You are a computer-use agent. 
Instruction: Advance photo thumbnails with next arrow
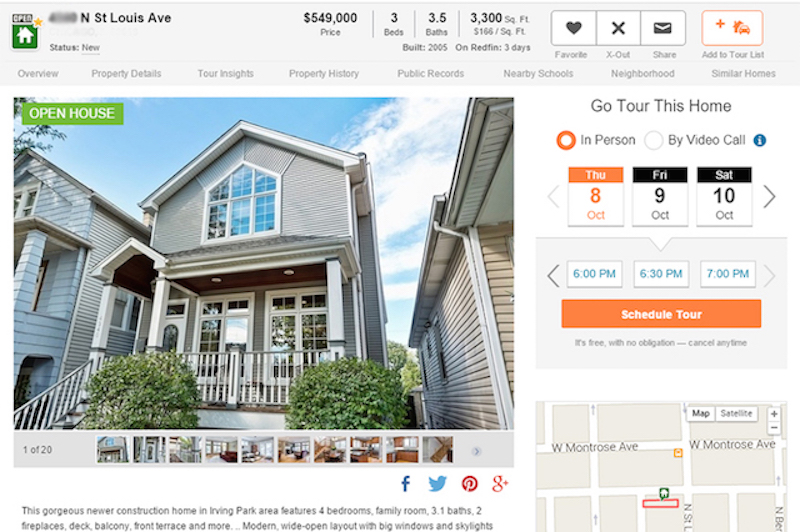click(476, 451)
